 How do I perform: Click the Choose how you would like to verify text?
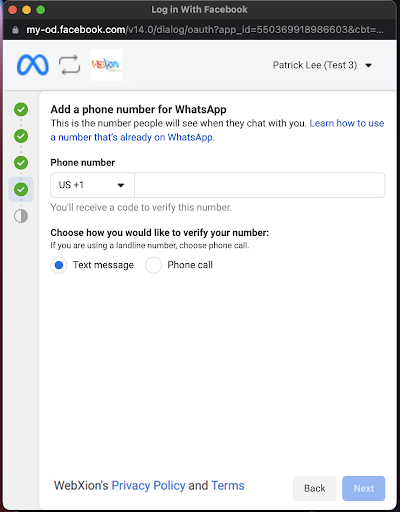pos(159,233)
